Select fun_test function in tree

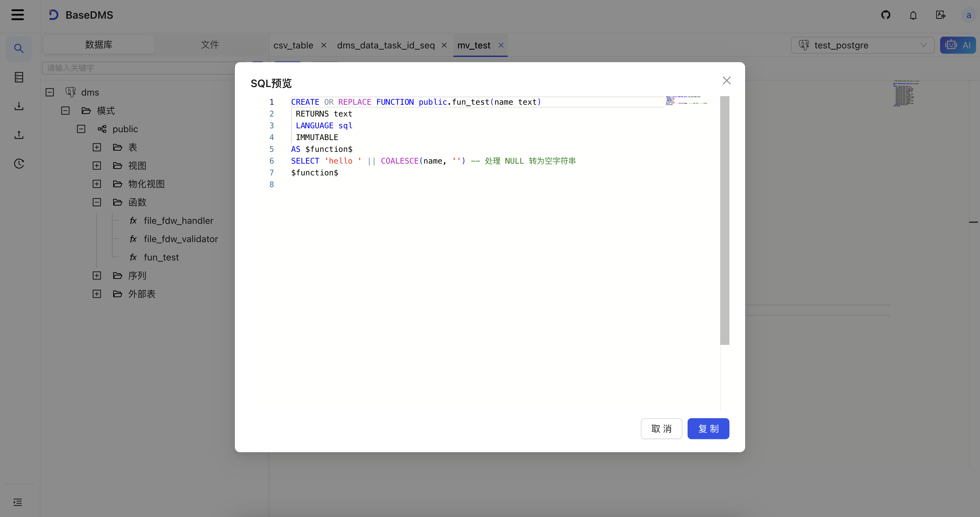161,258
